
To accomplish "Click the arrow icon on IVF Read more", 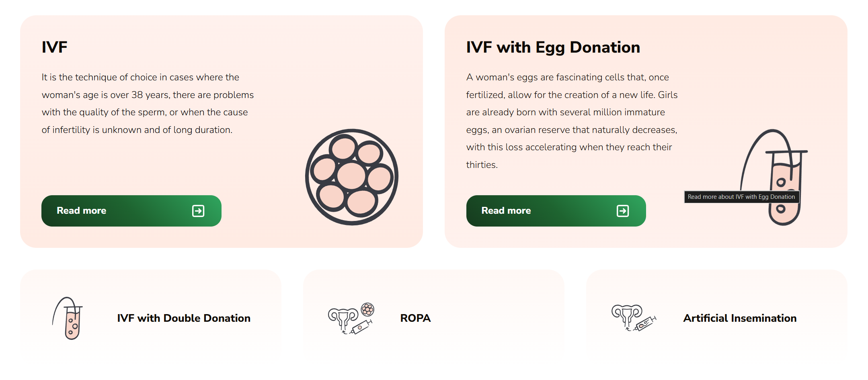I will [198, 211].
